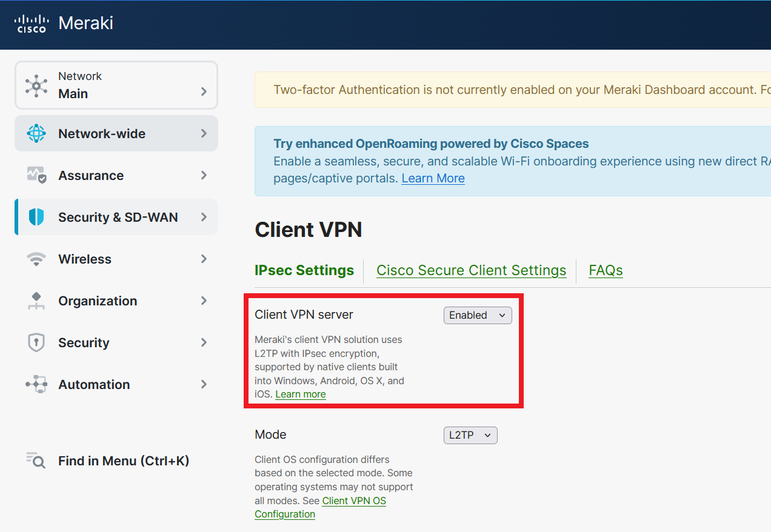Expand the Organization menu chevron

tap(204, 301)
